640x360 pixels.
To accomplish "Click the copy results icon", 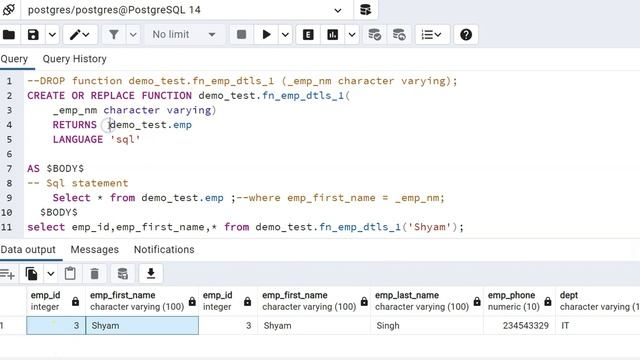I will (31, 273).
